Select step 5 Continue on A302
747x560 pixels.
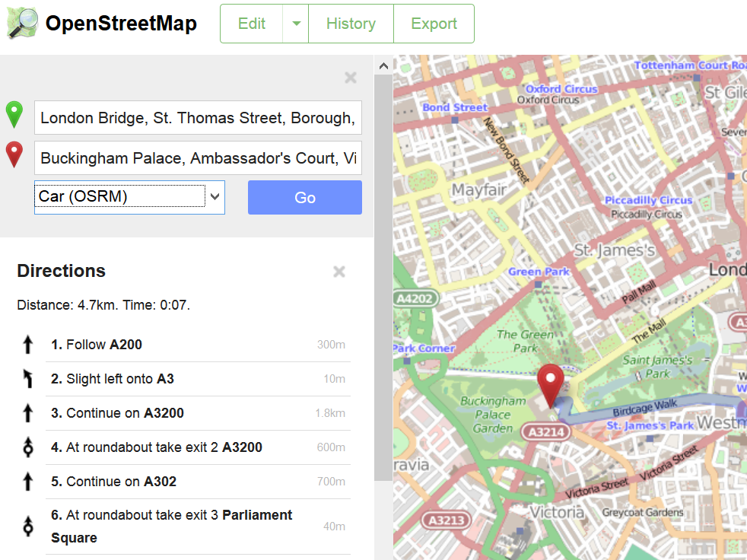coord(199,482)
